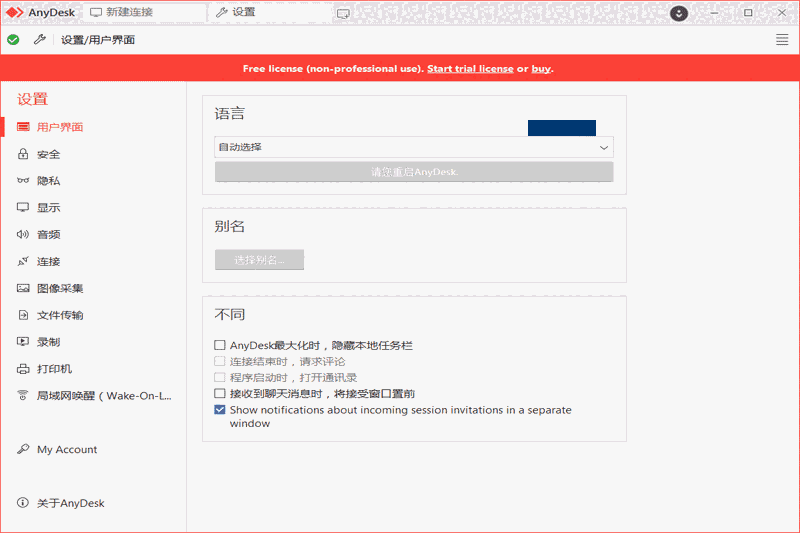The width and height of the screenshot is (800, 533).
Task: Uncheck Show notifications about incoming session invitations
Action: (220, 410)
